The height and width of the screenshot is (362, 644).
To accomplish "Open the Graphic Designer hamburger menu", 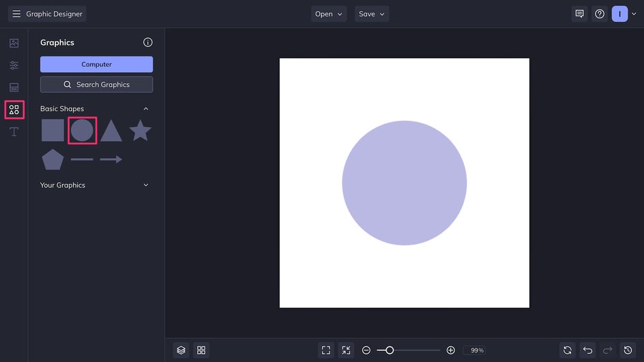I will click(x=16, y=14).
